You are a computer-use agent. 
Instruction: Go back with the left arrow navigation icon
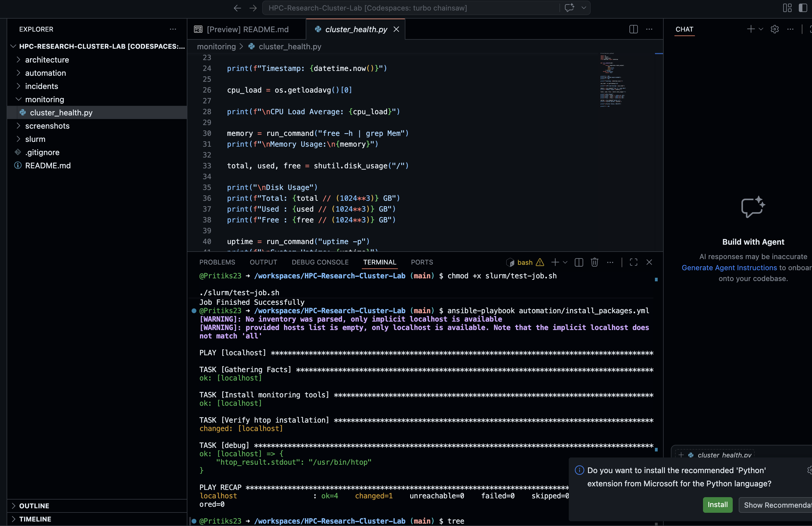click(x=237, y=8)
